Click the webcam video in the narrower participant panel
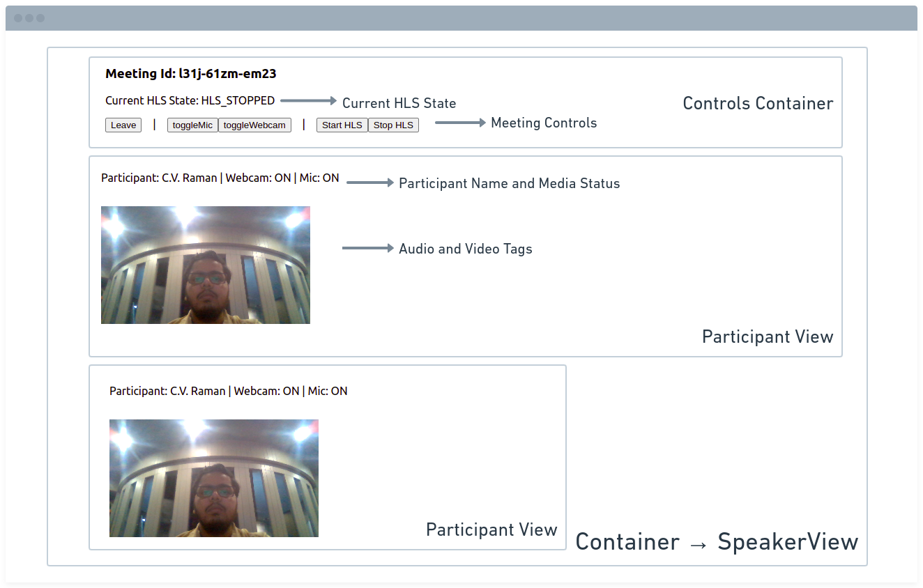The height and width of the screenshot is (588, 923). click(x=214, y=478)
